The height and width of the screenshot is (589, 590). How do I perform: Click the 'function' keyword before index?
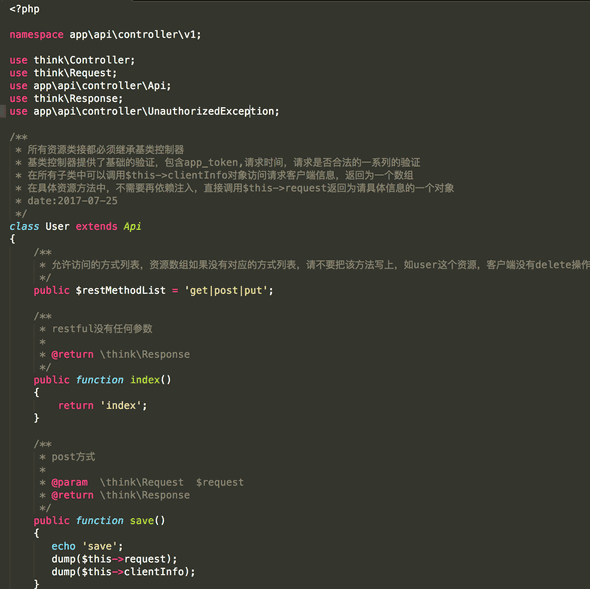coord(99,380)
